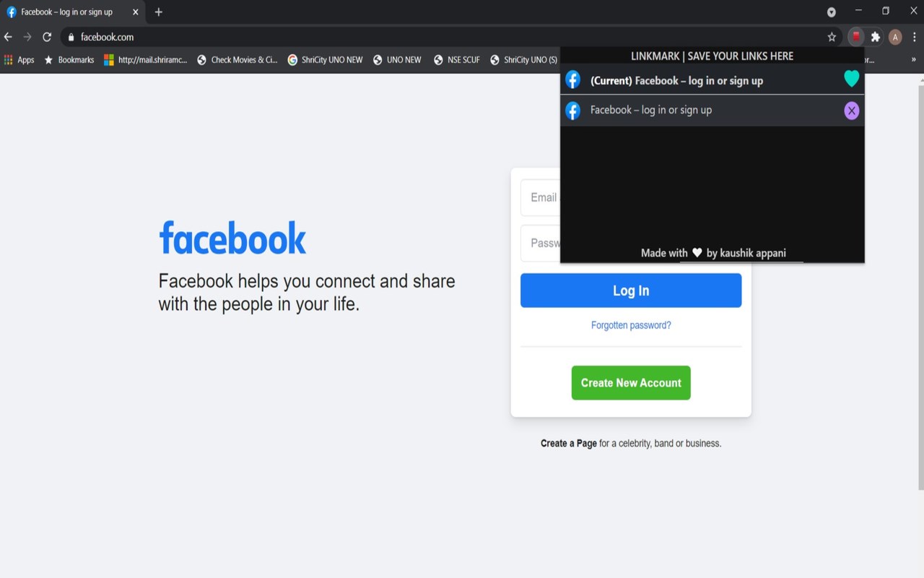Restore down the Chrome window

(x=886, y=11)
